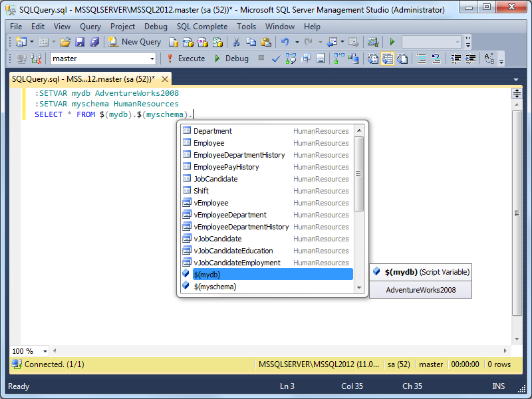Pick vJobCandidateEducation from suggestions

click(x=267, y=251)
